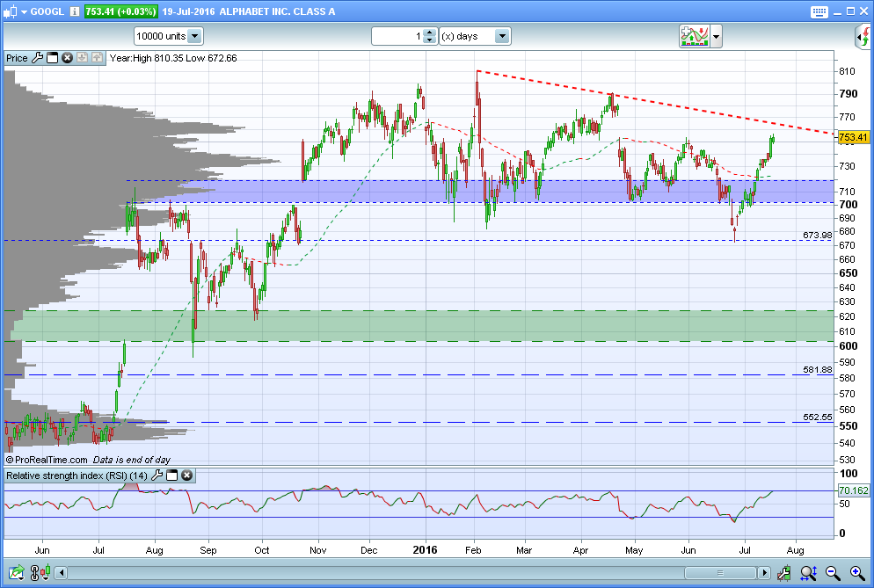874x588 pixels.
Task: Open the share chart export icon
Action: 16,572
